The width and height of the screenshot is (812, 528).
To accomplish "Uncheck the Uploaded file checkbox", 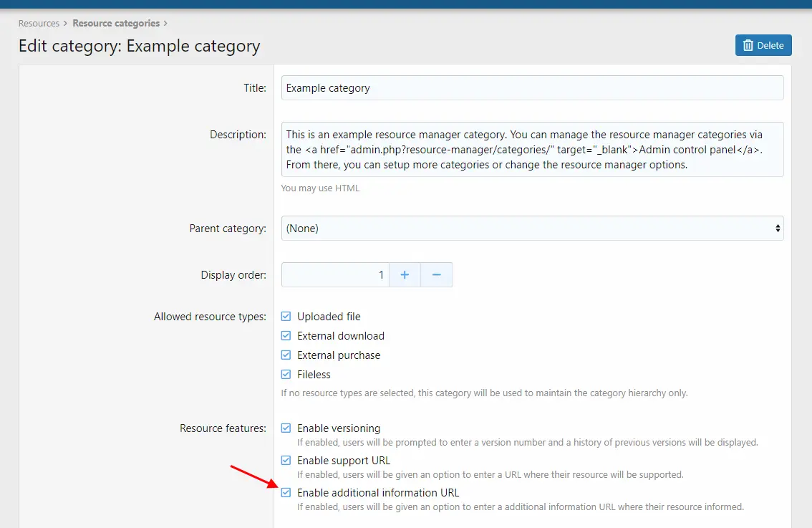I will 286,316.
